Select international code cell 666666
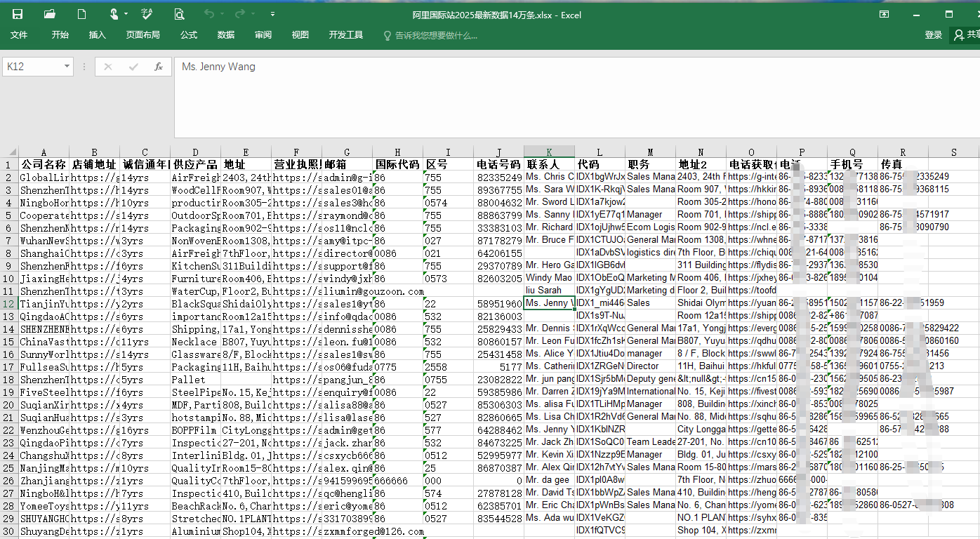This screenshot has width=980, height=539. pos(398,480)
